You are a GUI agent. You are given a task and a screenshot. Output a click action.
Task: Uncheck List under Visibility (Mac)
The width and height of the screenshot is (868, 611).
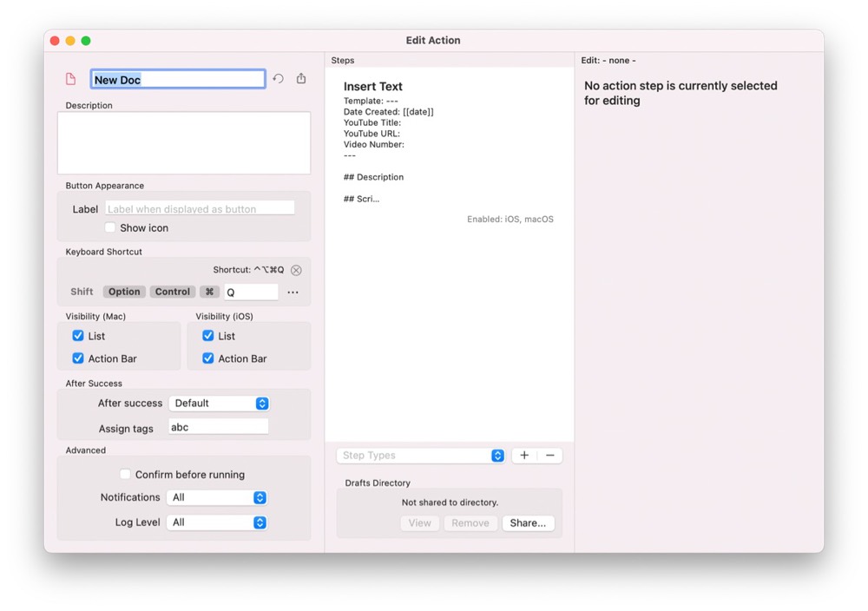(78, 336)
